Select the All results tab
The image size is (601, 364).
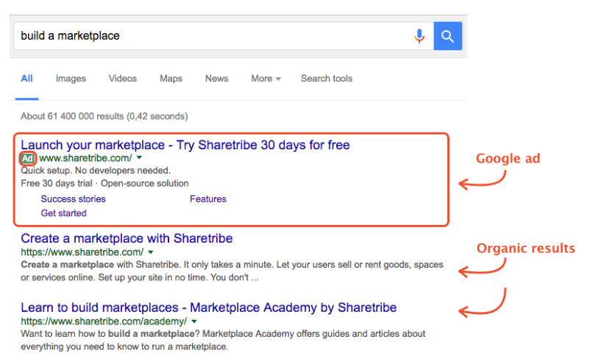(27, 79)
